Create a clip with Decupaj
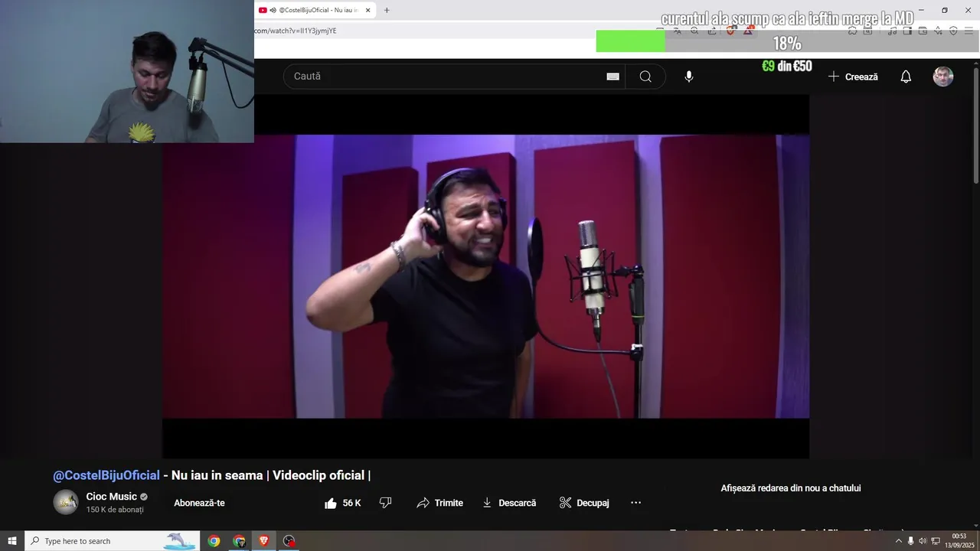Image resolution: width=980 pixels, height=551 pixels. click(x=584, y=503)
